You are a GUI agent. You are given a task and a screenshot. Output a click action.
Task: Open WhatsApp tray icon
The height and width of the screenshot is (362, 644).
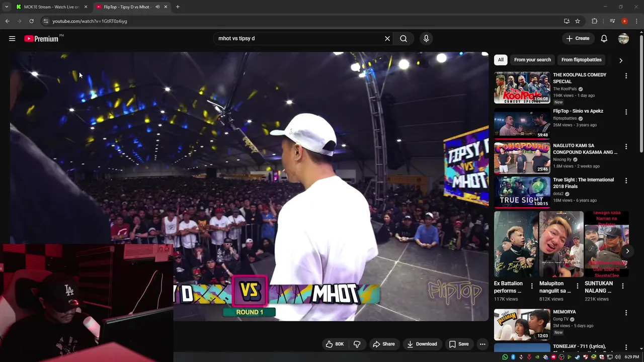point(505,357)
